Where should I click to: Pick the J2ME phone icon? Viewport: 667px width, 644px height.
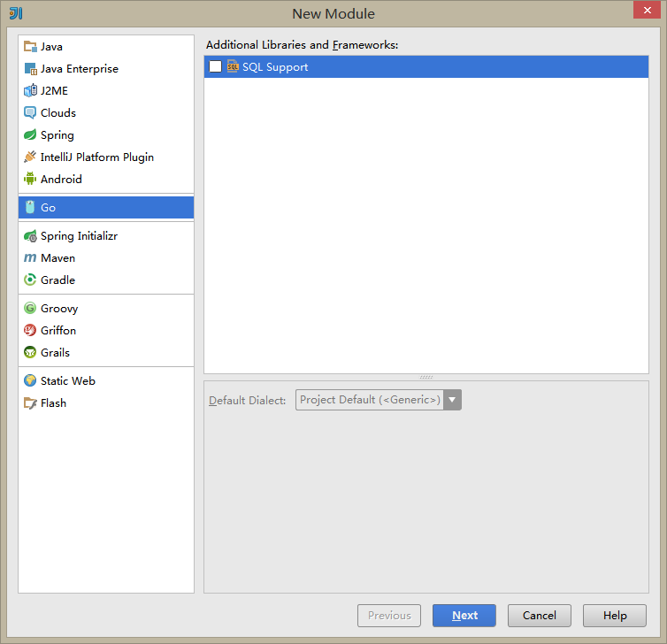[30, 90]
